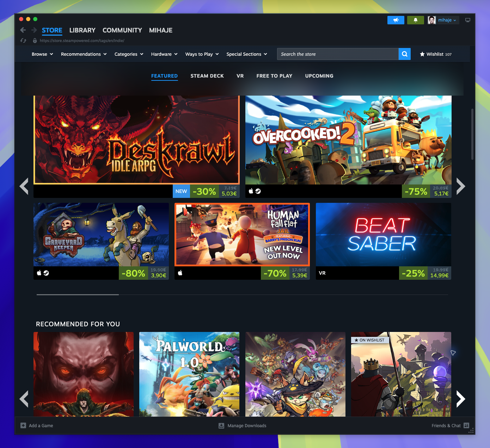The height and width of the screenshot is (448, 490).
Task: Click the Big Picture mode monitor icon
Action: click(x=468, y=20)
